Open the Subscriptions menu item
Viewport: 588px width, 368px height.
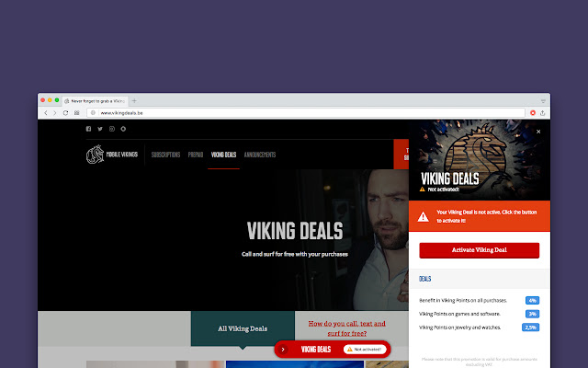[x=165, y=155]
